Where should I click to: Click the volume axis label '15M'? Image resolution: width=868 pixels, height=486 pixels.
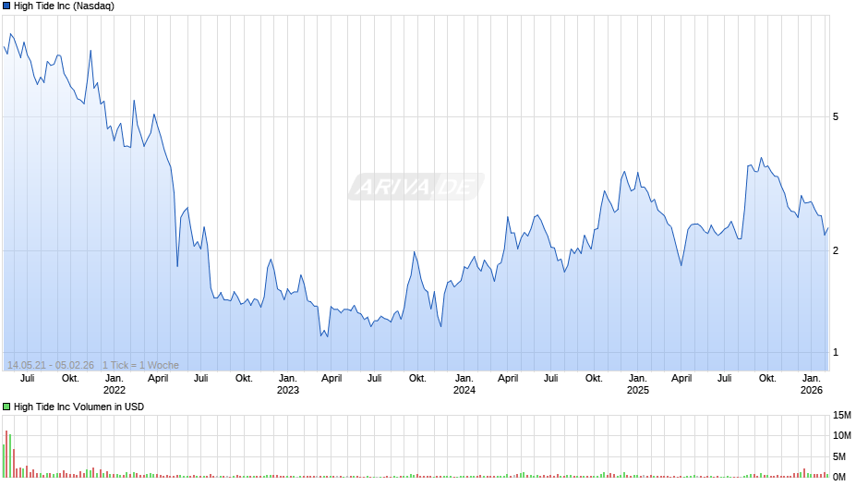[842, 416]
